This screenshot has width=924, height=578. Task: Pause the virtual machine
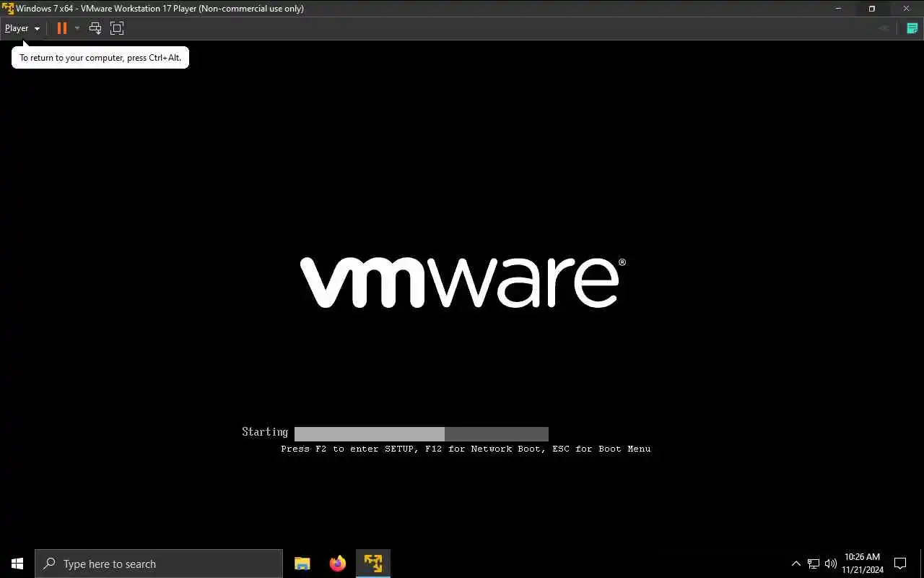62,28
